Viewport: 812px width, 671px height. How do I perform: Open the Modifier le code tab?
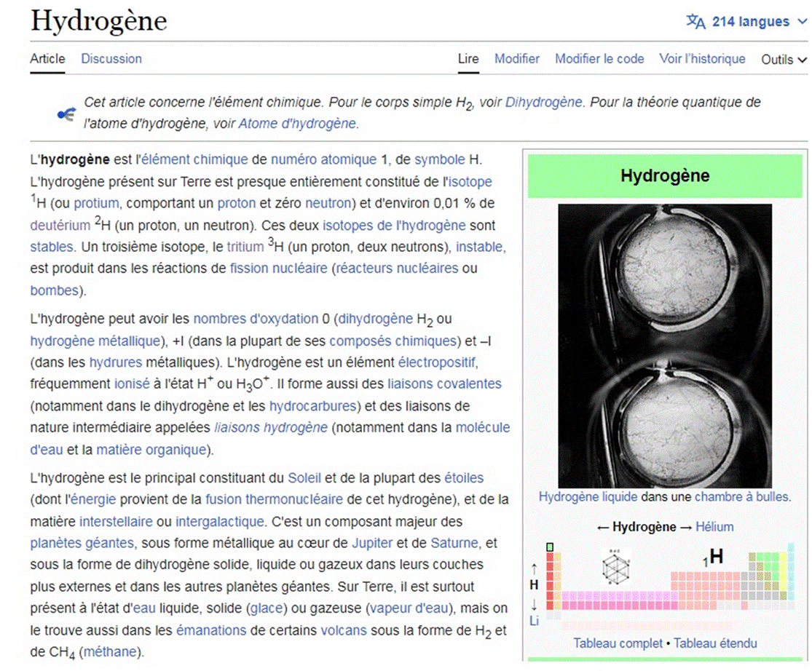[599, 58]
